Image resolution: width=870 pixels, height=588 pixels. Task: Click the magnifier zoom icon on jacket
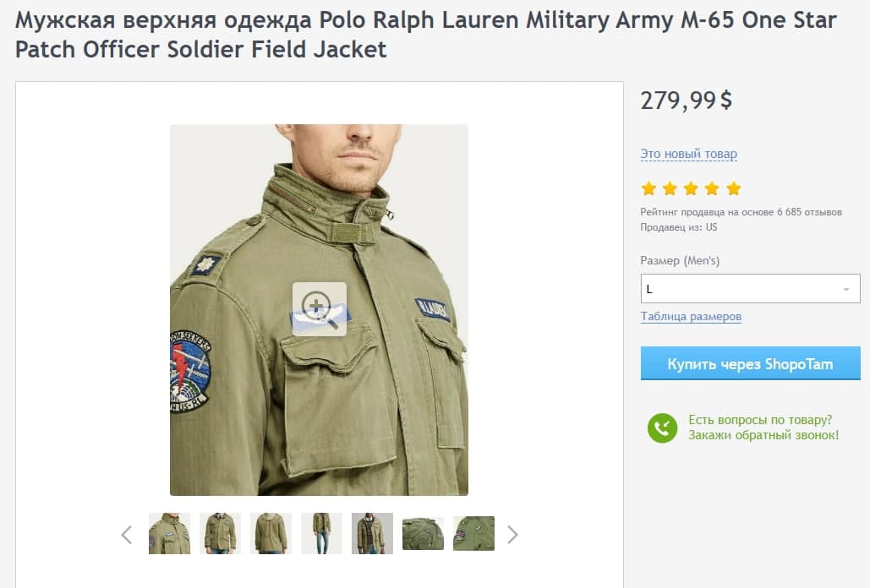pos(319,308)
